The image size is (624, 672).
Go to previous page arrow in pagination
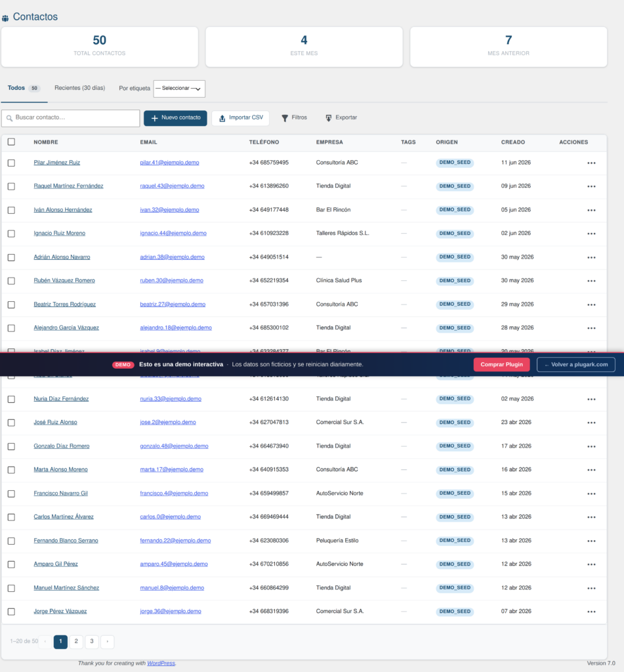point(45,642)
